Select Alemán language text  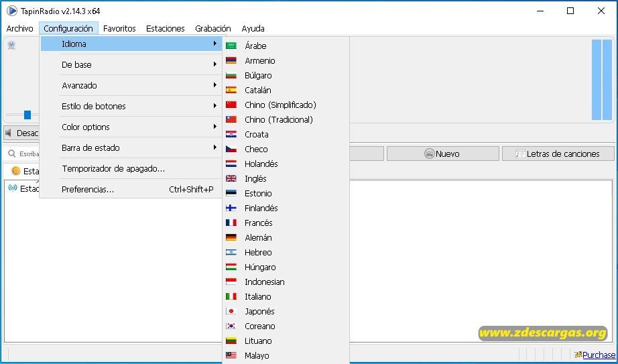click(258, 237)
